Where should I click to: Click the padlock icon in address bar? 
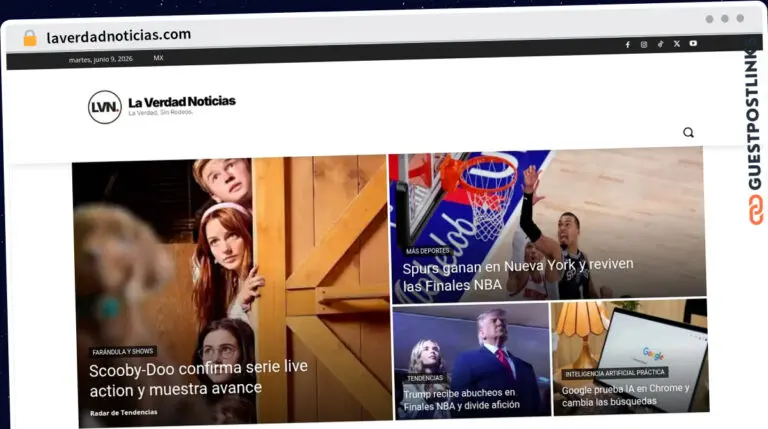tap(30, 38)
